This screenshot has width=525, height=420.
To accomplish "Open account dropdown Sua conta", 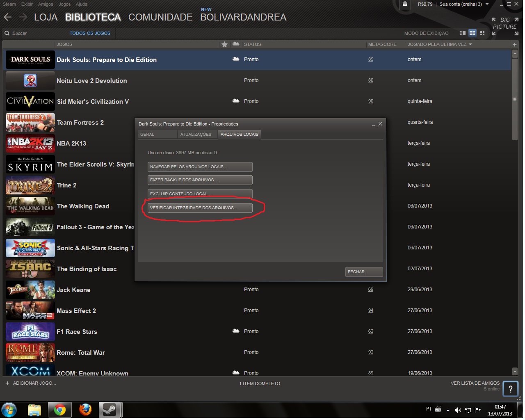I will point(464,4).
